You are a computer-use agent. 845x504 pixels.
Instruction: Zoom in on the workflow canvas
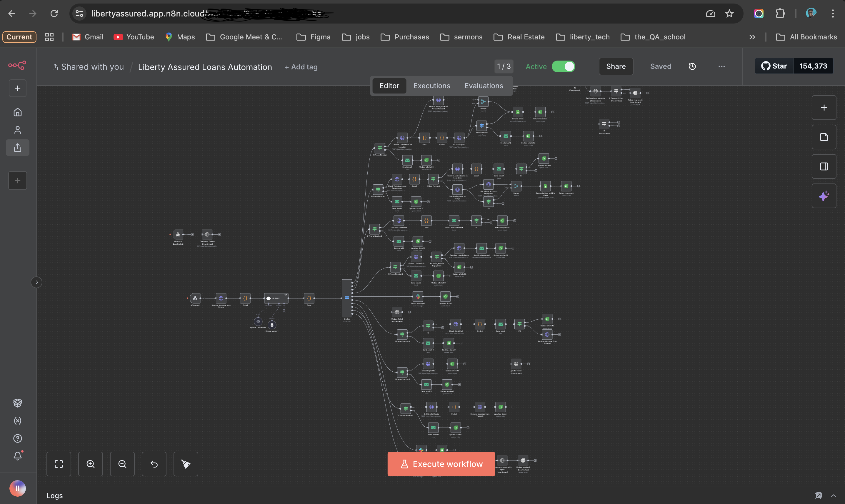(90, 464)
